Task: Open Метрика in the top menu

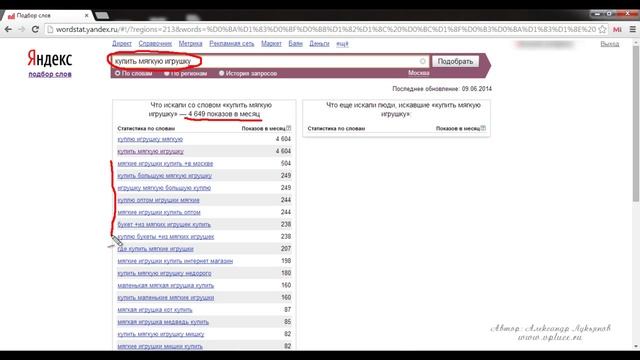Action: tap(190, 44)
